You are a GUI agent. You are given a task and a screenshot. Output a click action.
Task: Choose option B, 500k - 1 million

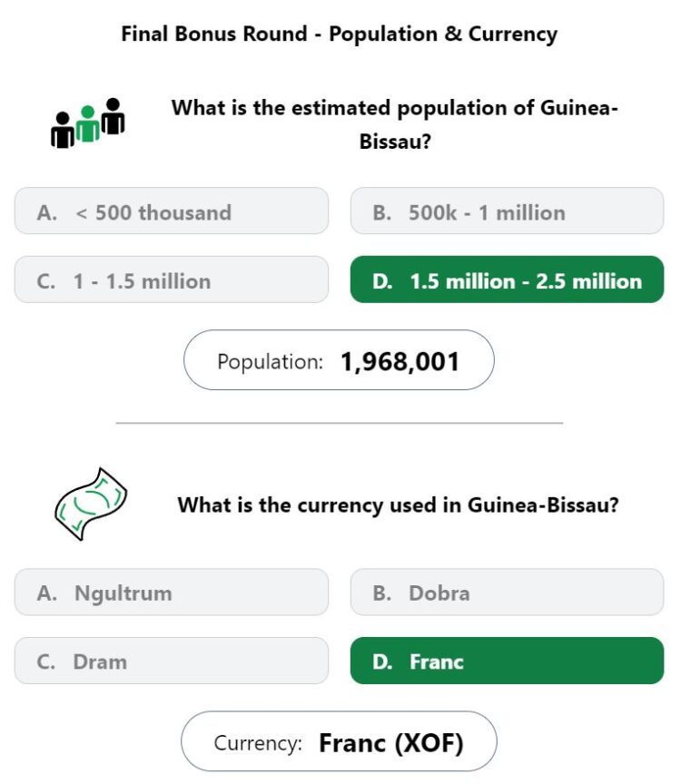click(x=507, y=211)
